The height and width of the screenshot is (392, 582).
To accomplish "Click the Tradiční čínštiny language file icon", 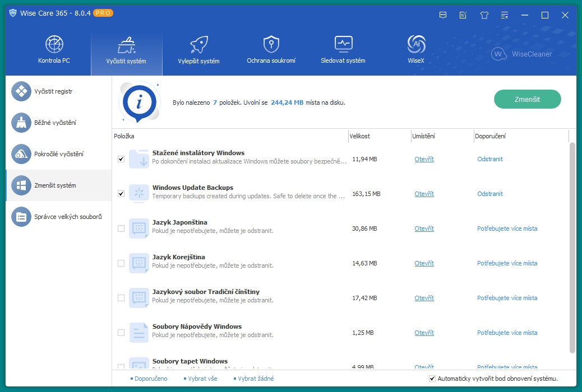I will (x=139, y=298).
